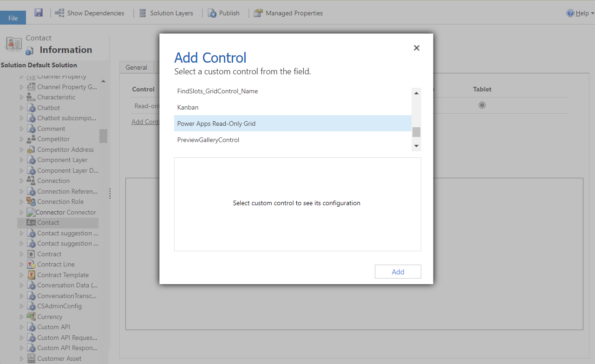Select Conversation Data tree item
595x364 pixels.
(x=67, y=285)
